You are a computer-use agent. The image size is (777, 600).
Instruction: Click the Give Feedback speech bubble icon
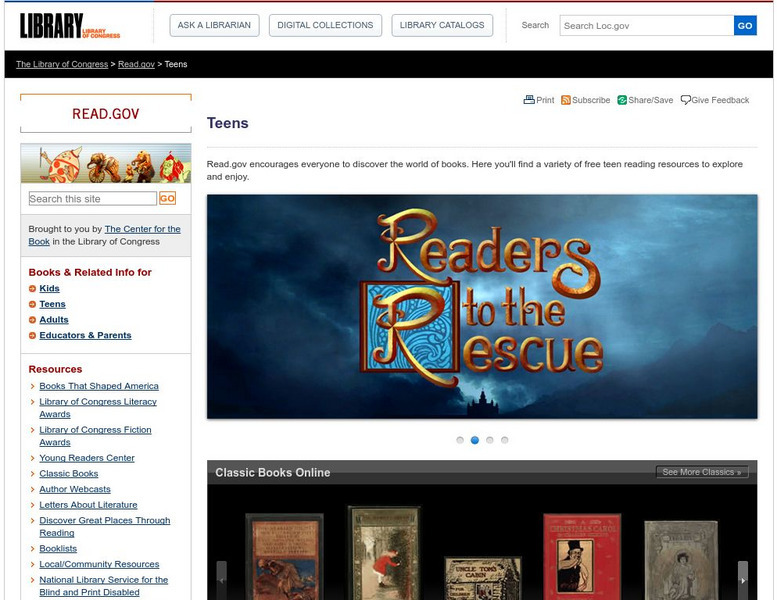click(x=685, y=100)
